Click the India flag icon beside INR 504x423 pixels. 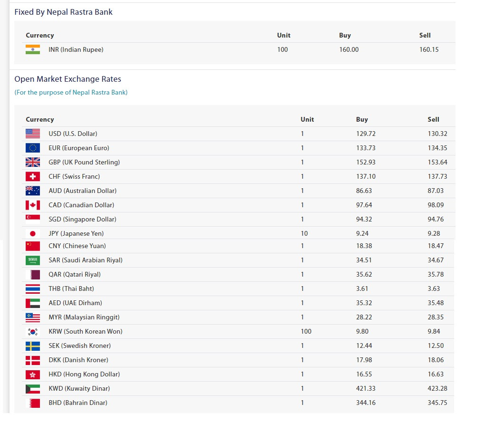click(x=33, y=49)
